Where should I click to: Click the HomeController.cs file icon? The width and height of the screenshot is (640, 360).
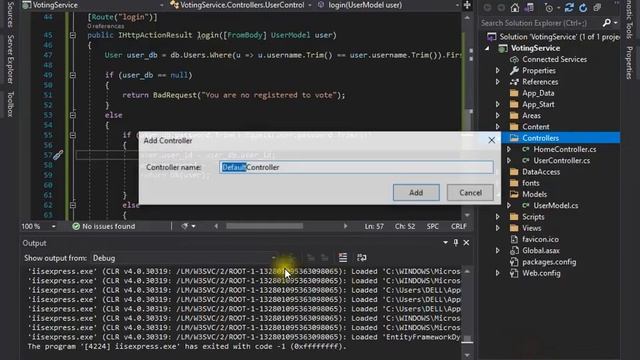pyautogui.click(x=526, y=149)
